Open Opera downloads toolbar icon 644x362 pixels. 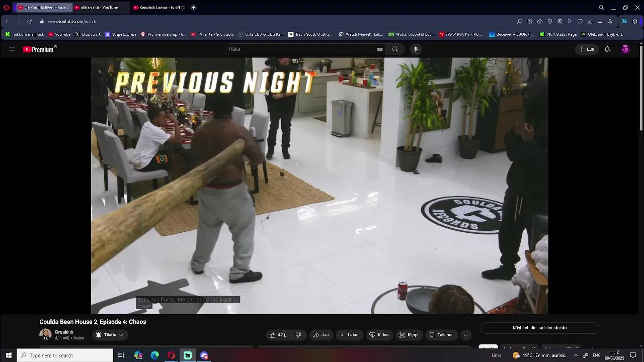pos(590,22)
